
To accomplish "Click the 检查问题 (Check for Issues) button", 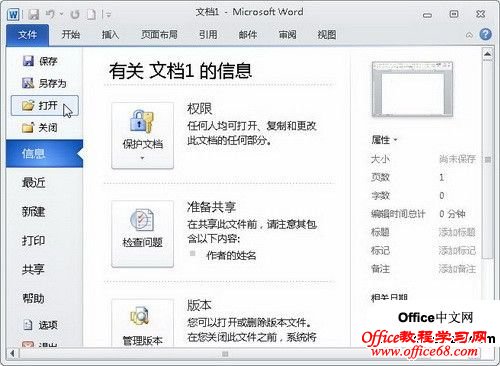I will pos(143,234).
